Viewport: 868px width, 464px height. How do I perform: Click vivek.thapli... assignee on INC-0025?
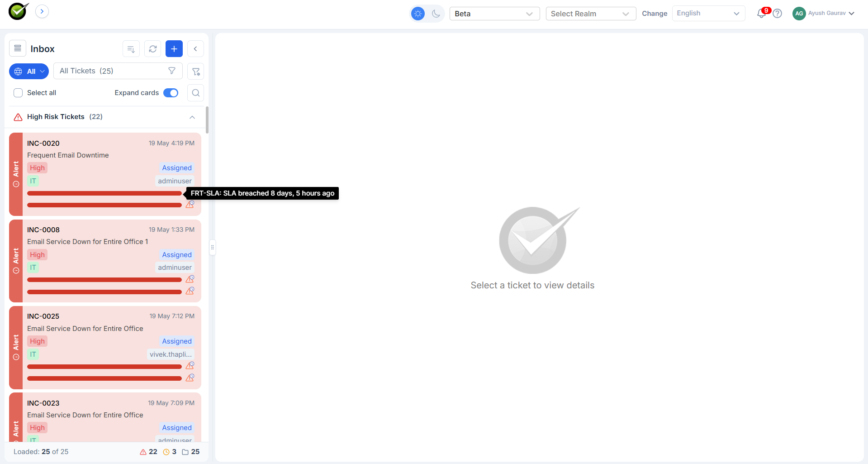[171, 354]
